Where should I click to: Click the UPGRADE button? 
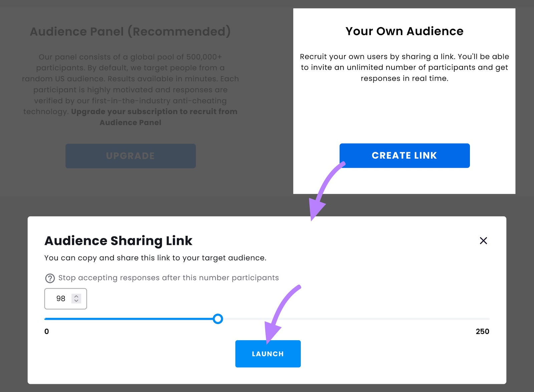pos(130,156)
